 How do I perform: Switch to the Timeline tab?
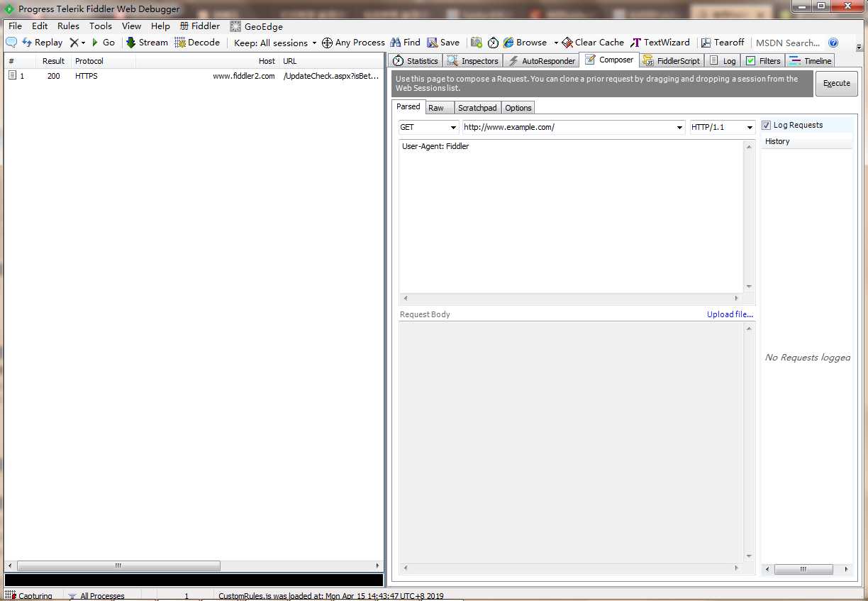(810, 61)
